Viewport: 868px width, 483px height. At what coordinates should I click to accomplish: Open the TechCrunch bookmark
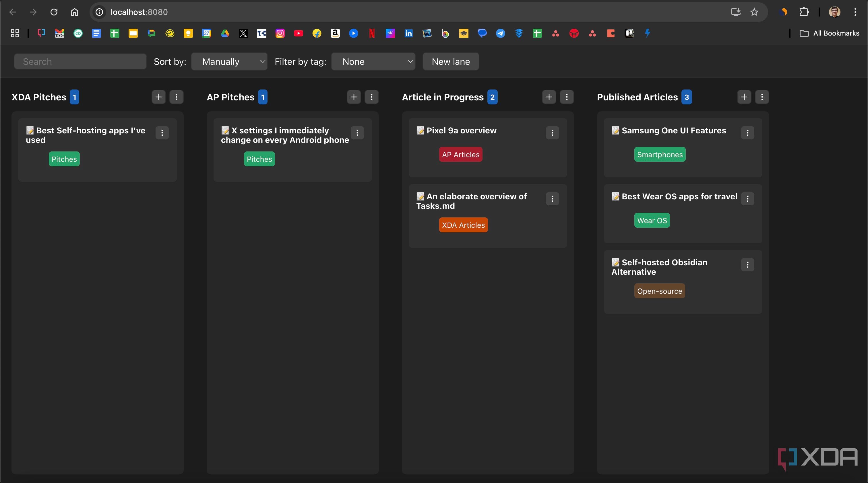(x=262, y=33)
